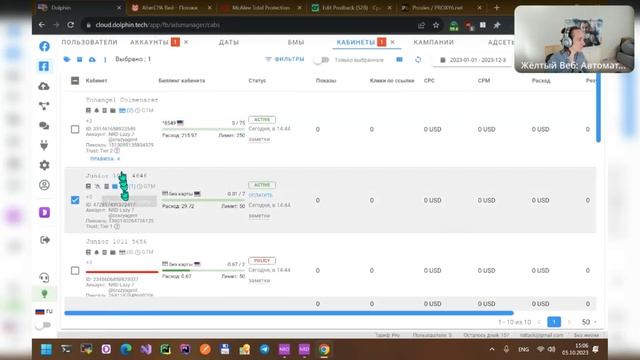Open the plug integrations sidebar icon

[x=44, y=145]
